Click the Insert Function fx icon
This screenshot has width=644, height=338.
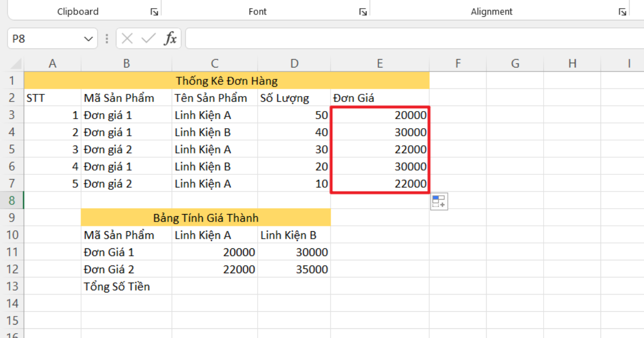click(170, 39)
